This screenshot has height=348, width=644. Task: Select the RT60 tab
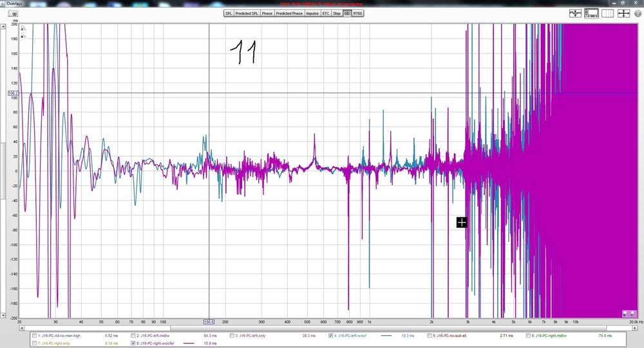point(357,14)
